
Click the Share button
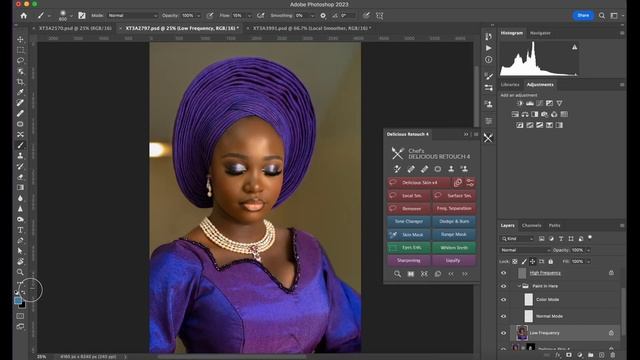pos(583,16)
